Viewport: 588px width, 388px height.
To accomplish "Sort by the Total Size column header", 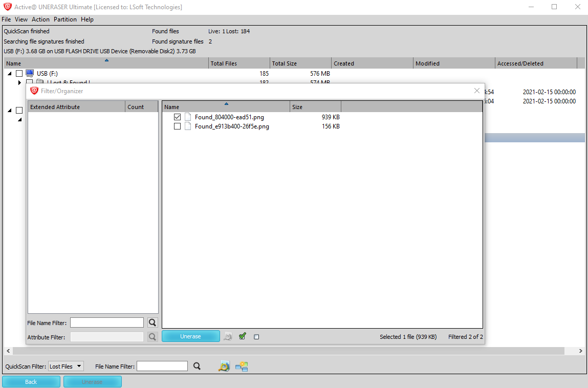I will 300,63.
